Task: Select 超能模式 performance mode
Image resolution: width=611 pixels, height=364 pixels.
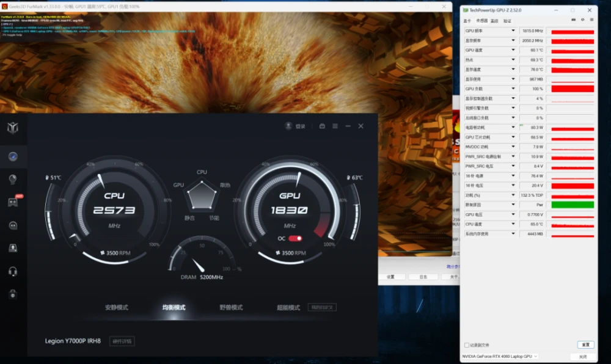Action: (x=288, y=308)
